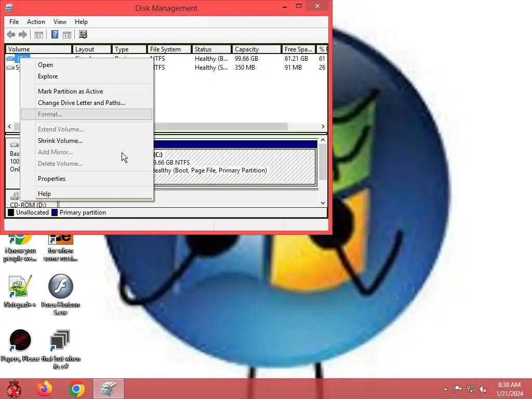Click the Settings/Properties toolbar icon with checkmark

(83, 34)
